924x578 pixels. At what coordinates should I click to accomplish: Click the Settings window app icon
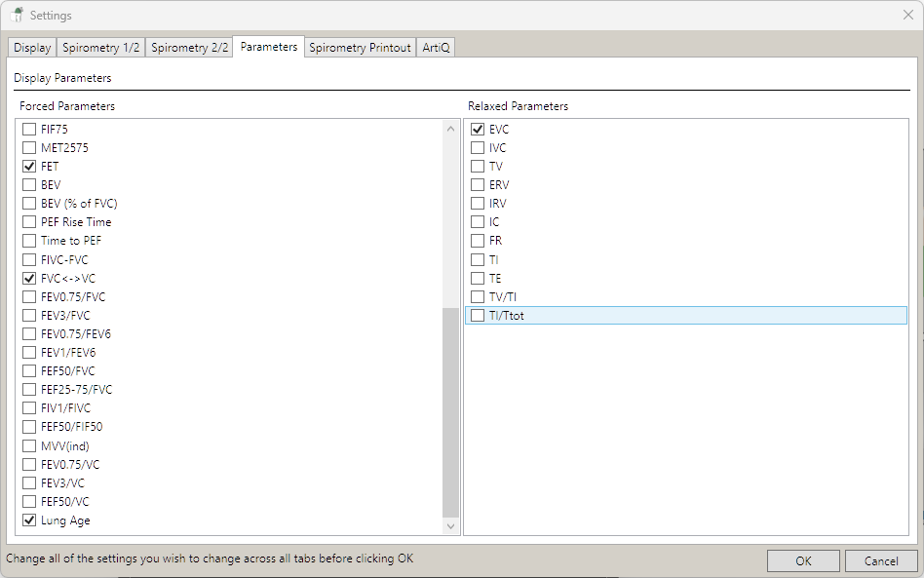pyautogui.click(x=17, y=16)
